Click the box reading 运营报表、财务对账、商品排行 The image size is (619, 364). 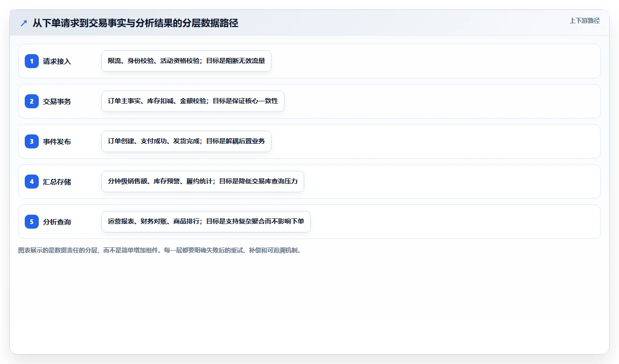206,222
